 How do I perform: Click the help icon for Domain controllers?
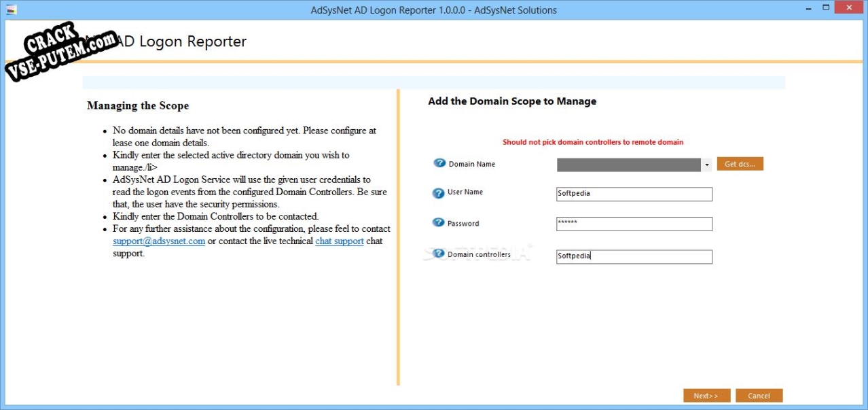point(438,254)
